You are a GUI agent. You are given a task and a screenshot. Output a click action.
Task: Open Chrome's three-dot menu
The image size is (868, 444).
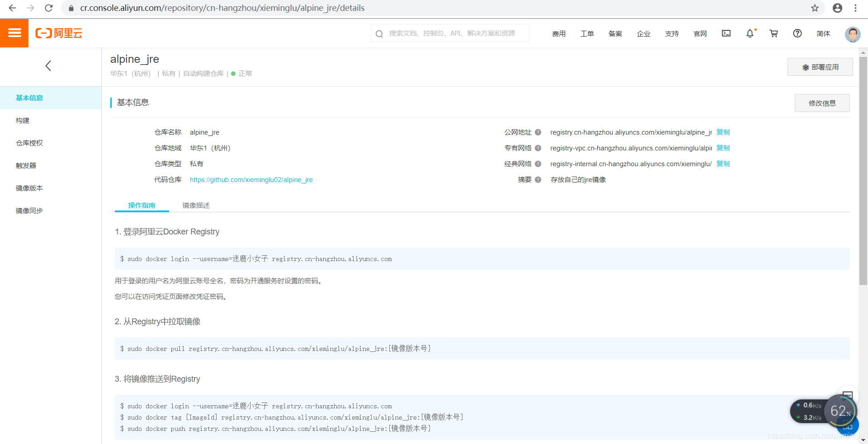point(855,8)
